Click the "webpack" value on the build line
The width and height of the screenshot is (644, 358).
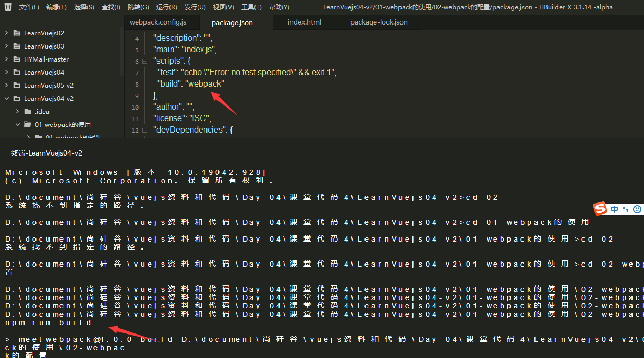tap(204, 84)
